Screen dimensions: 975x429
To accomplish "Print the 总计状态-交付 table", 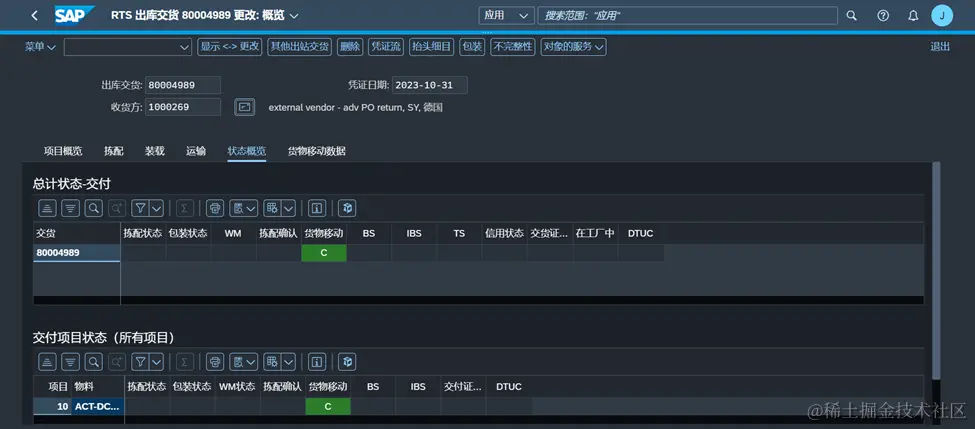I will coord(215,208).
